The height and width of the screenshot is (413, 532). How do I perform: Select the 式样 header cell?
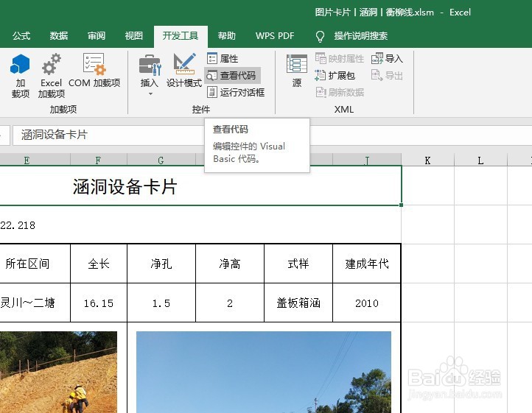tap(298, 264)
